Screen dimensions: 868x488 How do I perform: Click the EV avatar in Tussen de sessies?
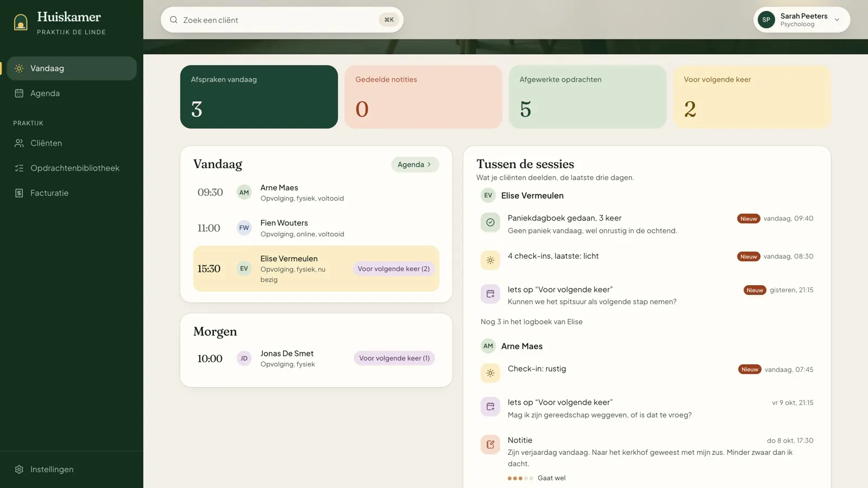[x=488, y=195]
